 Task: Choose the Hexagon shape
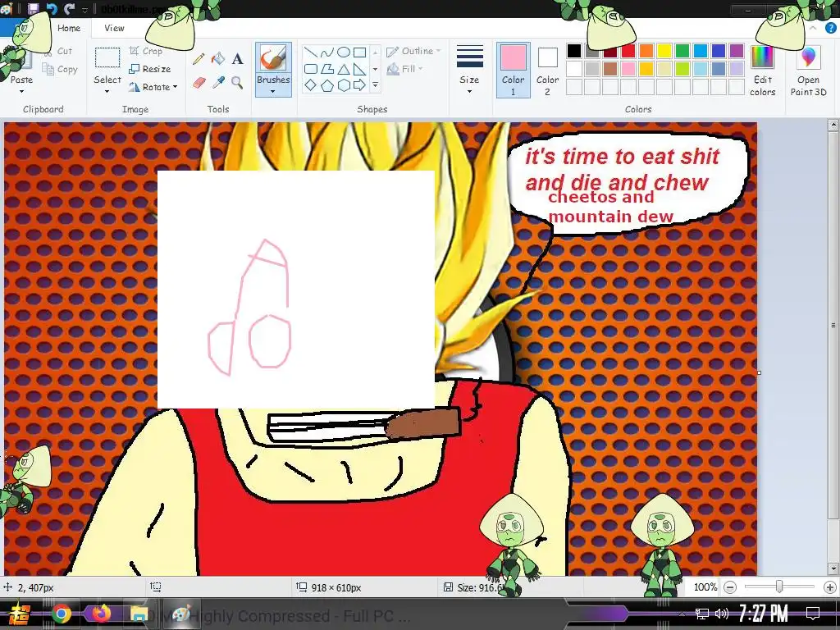(x=344, y=84)
